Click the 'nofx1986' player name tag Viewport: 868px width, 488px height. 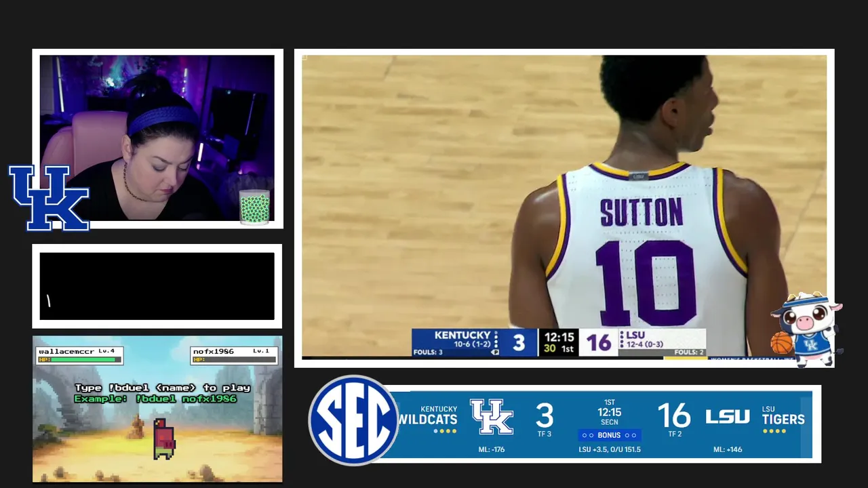click(x=214, y=351)
